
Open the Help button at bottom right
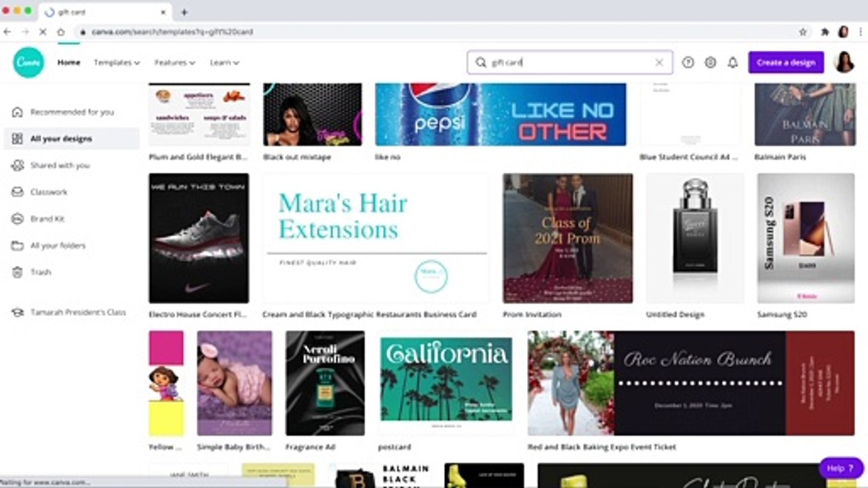tap(841, 468)
